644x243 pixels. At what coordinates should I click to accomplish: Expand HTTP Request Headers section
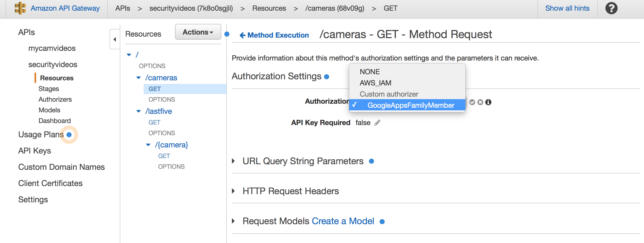[233, 191]
